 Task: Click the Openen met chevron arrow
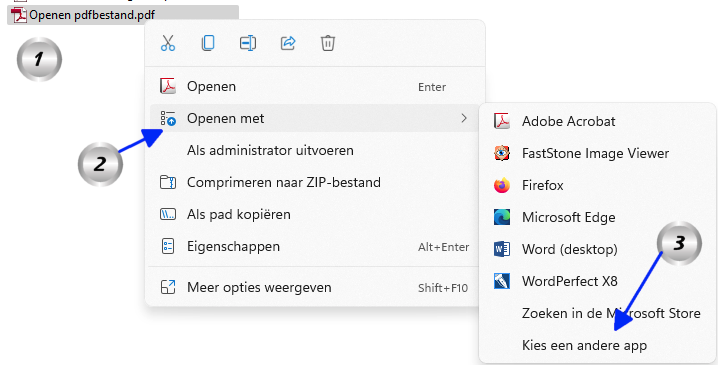coord(464,118)
